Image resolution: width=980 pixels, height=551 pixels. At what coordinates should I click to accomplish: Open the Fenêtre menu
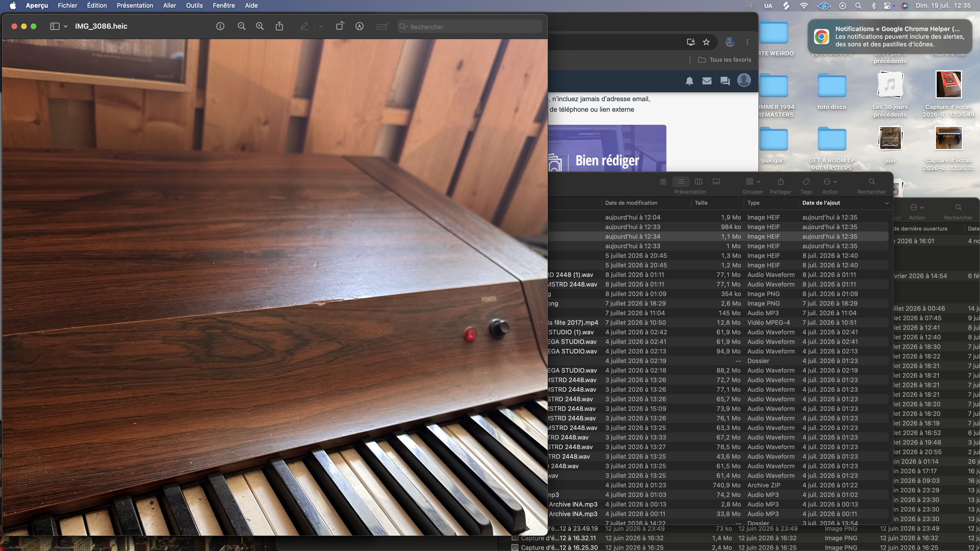[x=224, y=5]
